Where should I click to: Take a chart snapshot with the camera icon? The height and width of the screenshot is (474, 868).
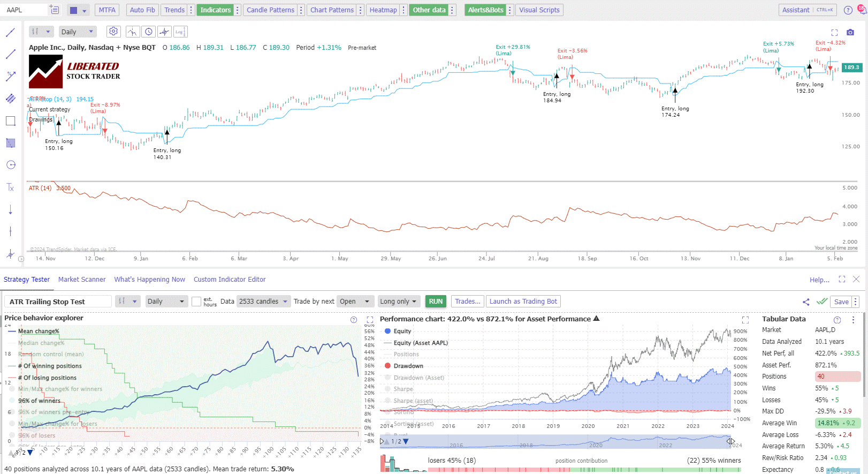(x=850, y=32)
